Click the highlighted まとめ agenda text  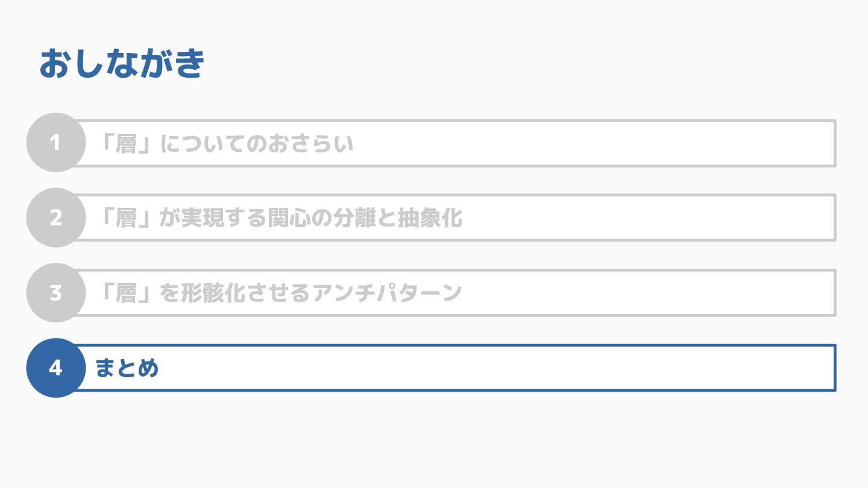127,368
